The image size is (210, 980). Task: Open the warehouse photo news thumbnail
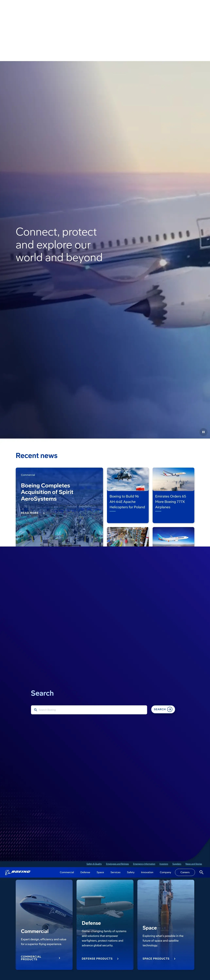pyautogui.click(x=128, y=537)
